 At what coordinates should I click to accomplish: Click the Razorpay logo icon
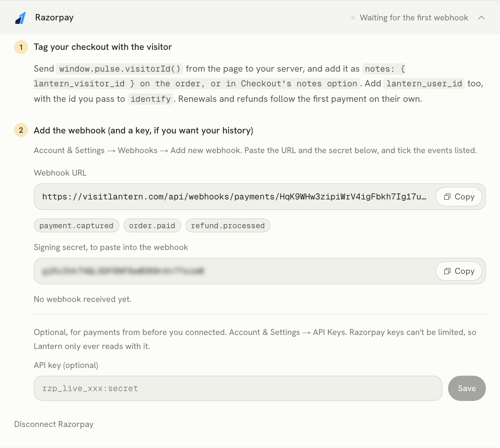point(21,18)
